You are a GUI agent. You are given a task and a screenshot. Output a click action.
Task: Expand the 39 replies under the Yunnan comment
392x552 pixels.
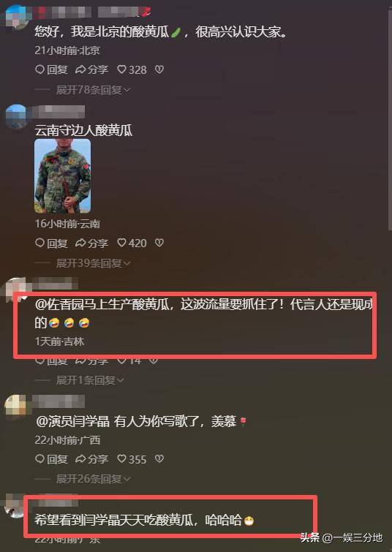point(94,263)
